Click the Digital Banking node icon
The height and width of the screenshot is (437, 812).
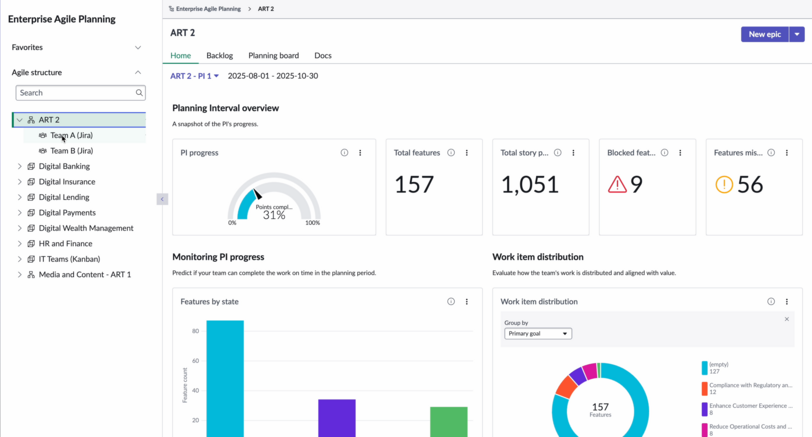(31, 166)
